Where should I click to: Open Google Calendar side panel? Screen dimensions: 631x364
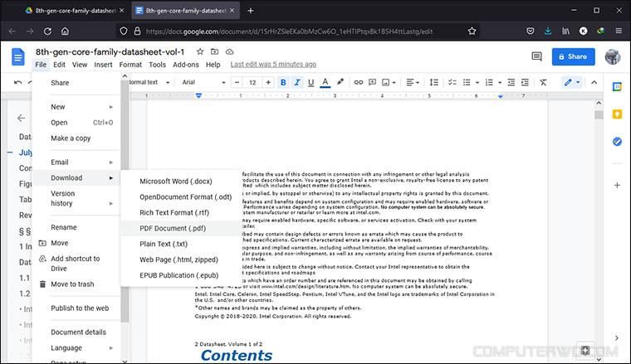(617, 87)
